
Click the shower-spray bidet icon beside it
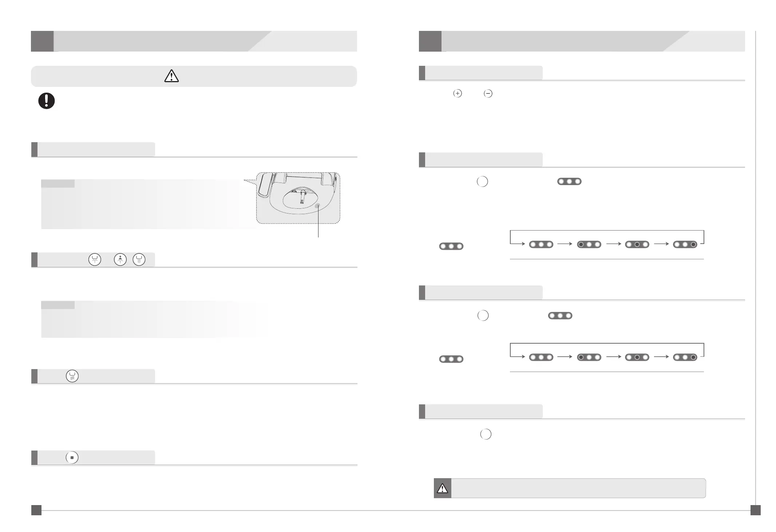pyautogui.click(x=139, y=260)
